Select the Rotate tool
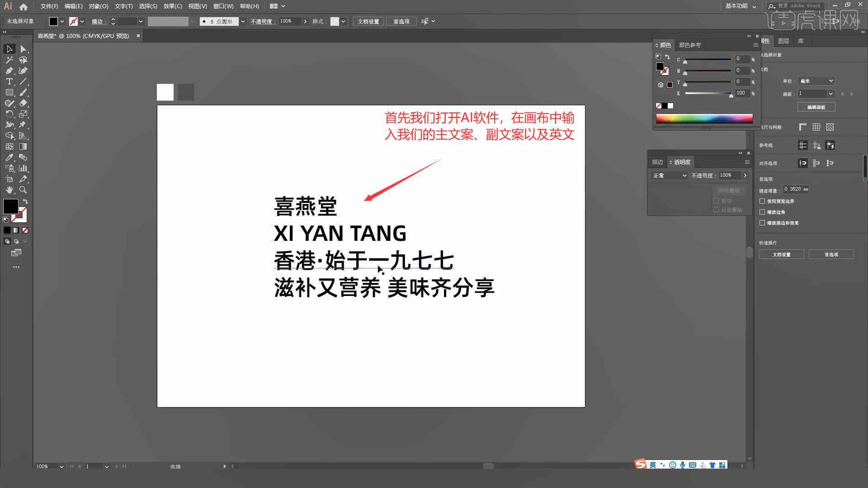This screenshot has width=868, height=488. point(8,114)
